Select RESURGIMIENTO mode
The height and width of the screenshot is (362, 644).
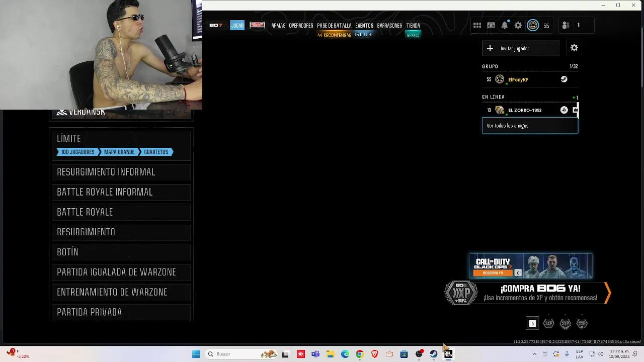click(x=121, y=232)
